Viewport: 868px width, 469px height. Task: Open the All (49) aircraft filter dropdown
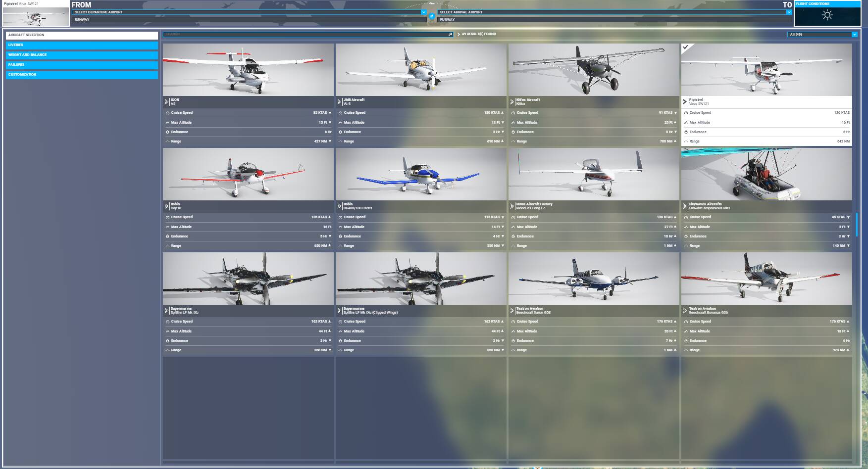854,34
